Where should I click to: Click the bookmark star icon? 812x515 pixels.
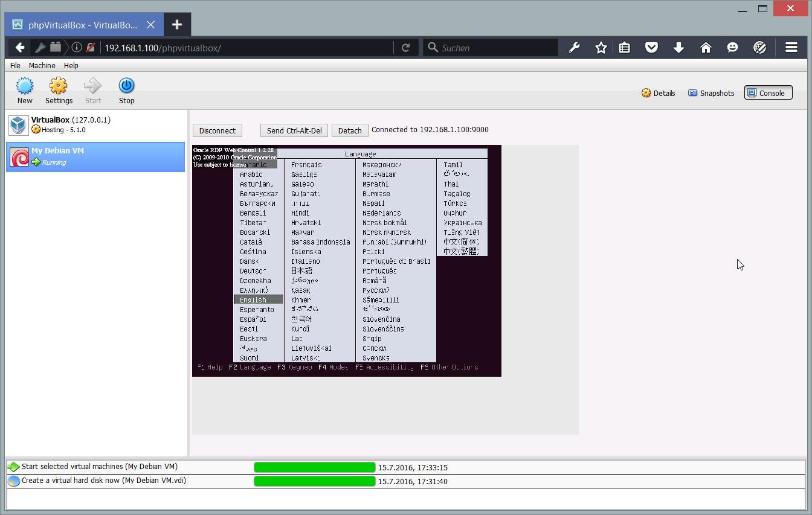(x=601, y=48)
